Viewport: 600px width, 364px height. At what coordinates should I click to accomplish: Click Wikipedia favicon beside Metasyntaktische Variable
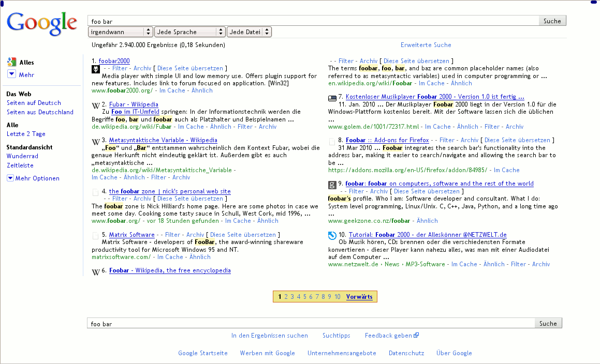click(96, 141)
